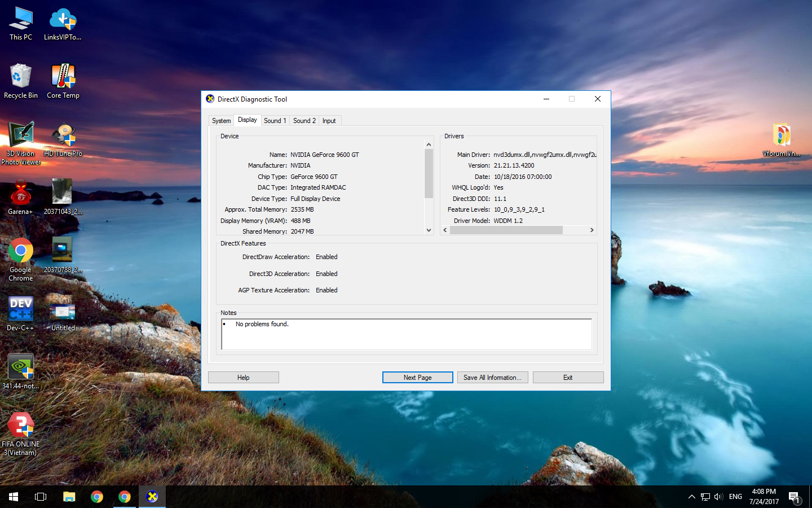The image size is (812, 508).
Task: Open File Explorer from the taskbar
Action: pos(69,497)
